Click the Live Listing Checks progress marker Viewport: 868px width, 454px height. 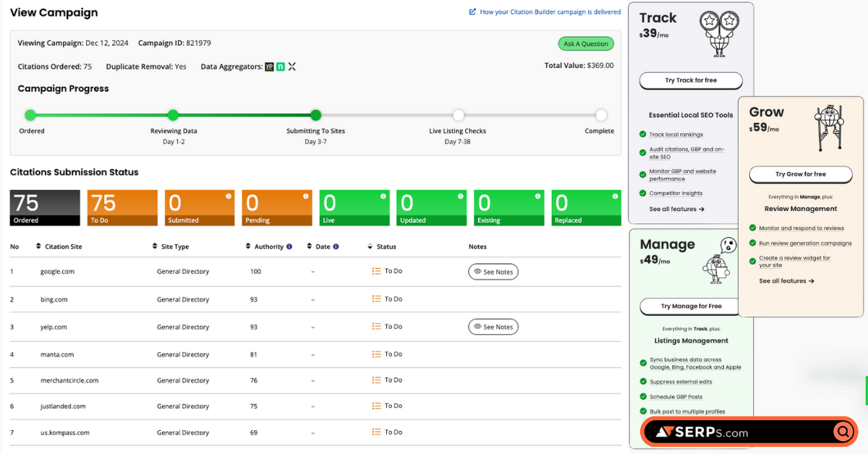tap(458, 115)
